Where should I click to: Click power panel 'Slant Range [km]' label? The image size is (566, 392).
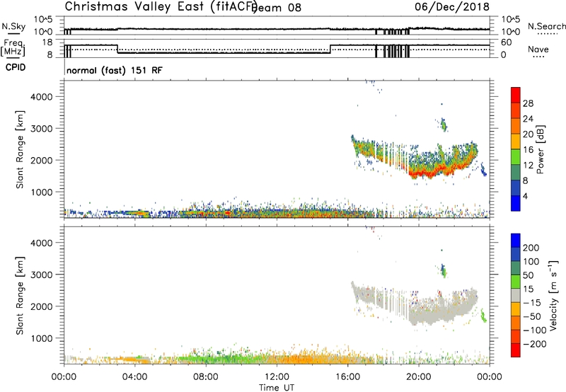pyautogui.click(x=20, y=149)
